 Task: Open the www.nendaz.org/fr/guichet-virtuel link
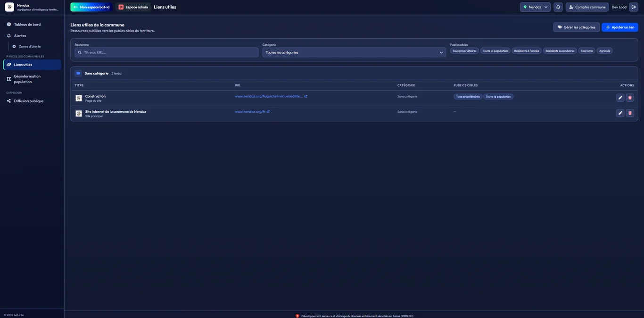tap(269, 96)
